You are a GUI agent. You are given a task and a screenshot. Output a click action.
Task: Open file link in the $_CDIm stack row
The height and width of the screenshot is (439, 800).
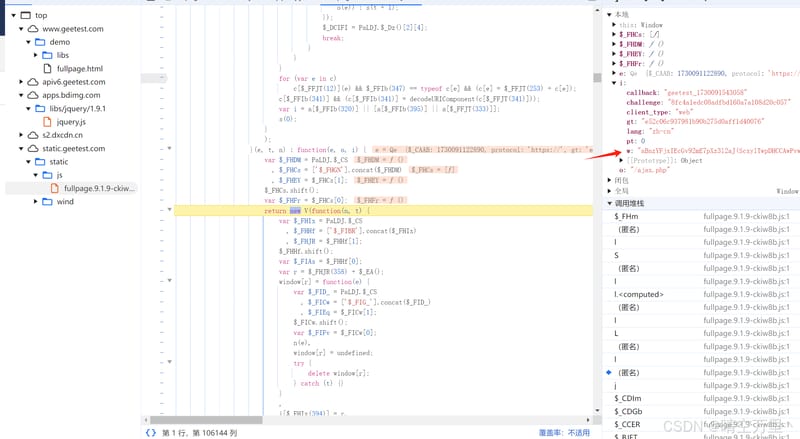click(x=746, y=398)
